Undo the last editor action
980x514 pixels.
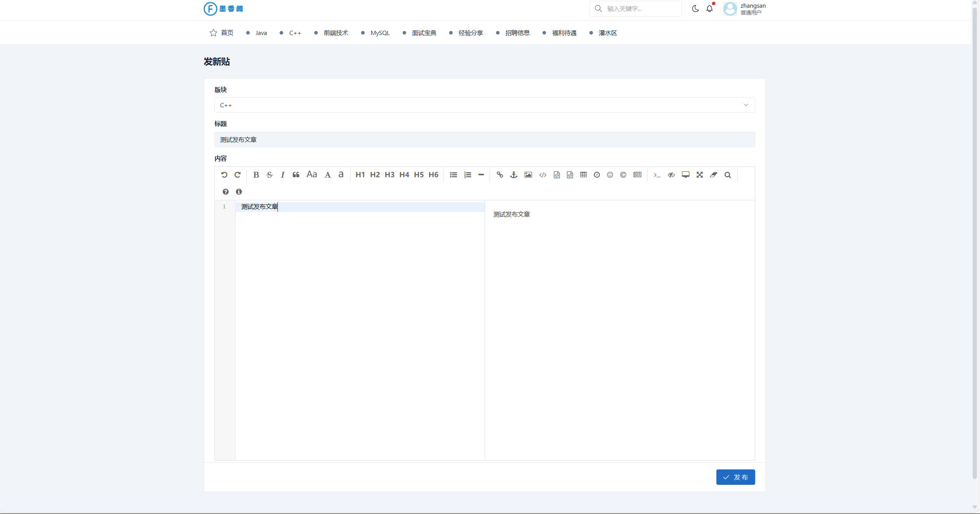[224, 175]
